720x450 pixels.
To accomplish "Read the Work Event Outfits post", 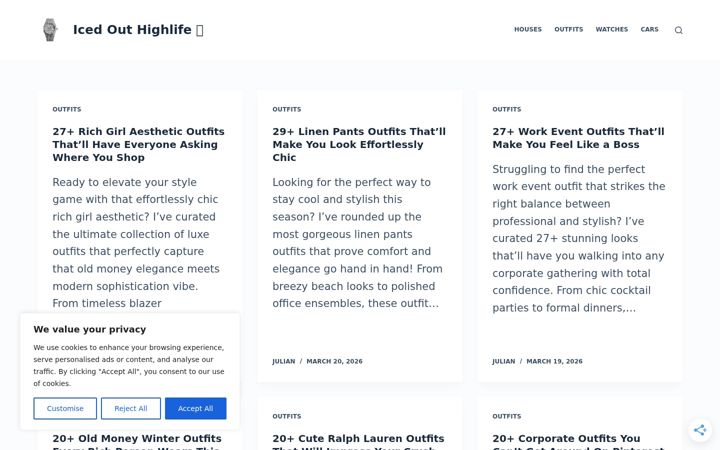I will [578, 138].
